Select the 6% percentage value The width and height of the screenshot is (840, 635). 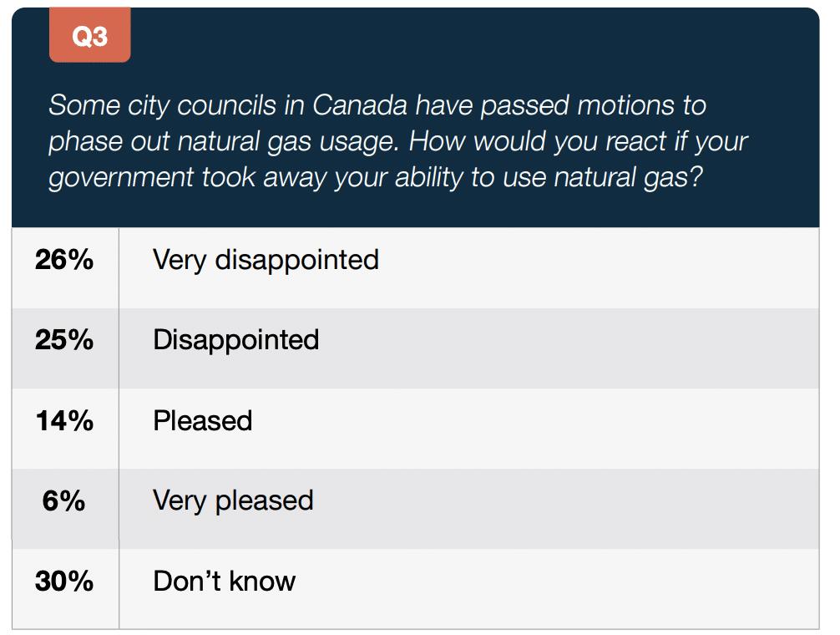63,501
